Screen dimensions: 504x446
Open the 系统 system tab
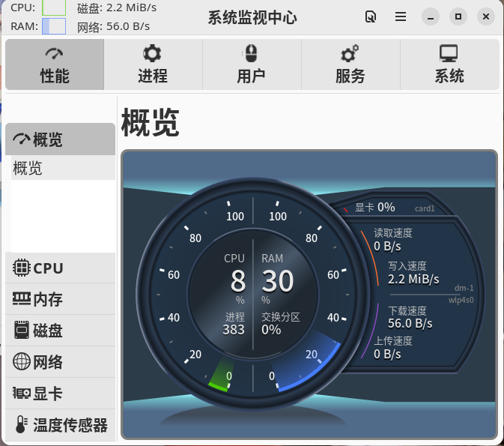(x=449, y=64)
